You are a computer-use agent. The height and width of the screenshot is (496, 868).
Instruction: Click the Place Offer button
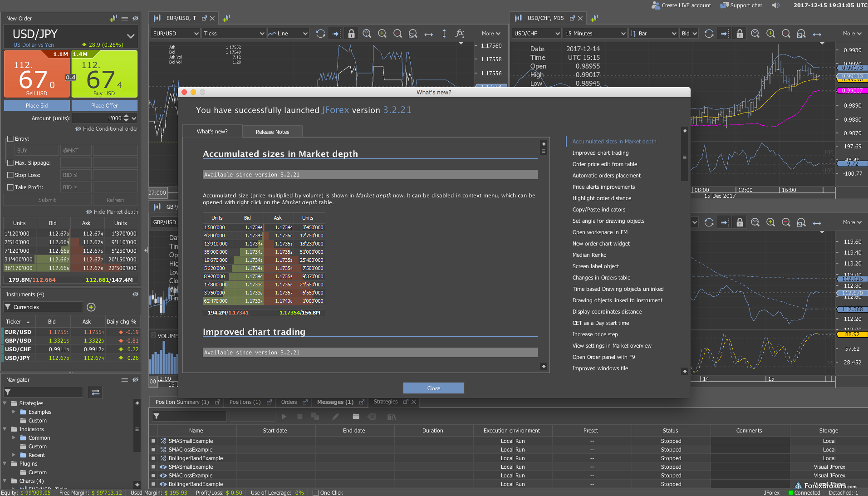[104, 106]
